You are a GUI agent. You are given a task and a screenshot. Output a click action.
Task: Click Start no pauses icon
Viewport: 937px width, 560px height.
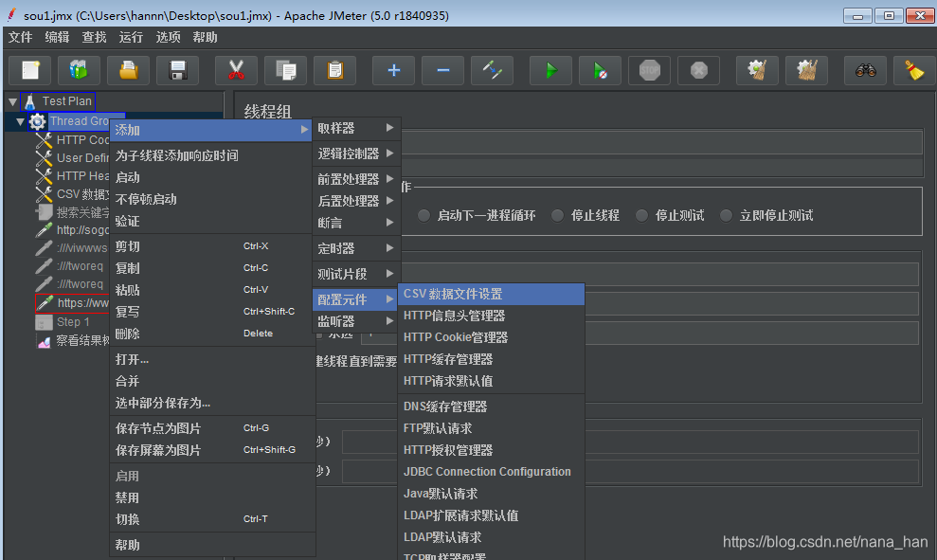[600, 70]
